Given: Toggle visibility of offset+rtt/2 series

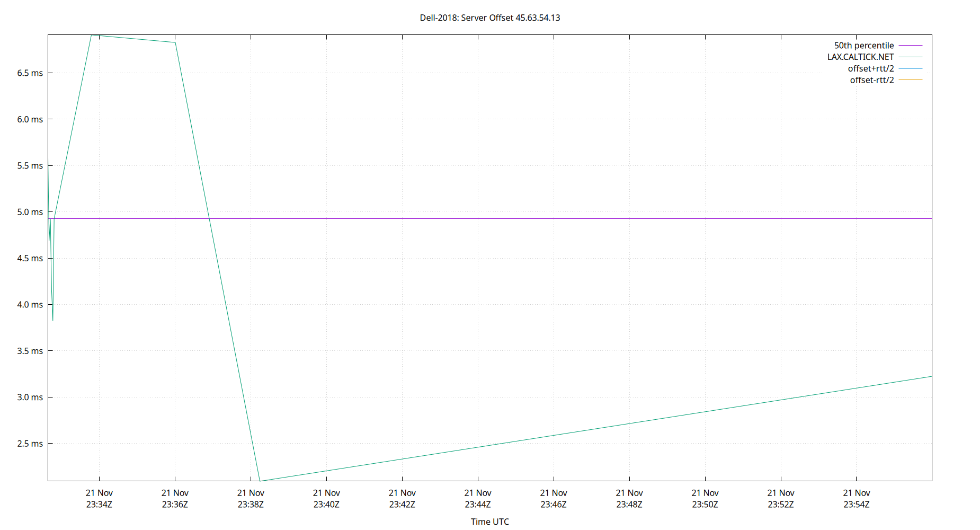Looking at the screenshot, I should 870,68.
